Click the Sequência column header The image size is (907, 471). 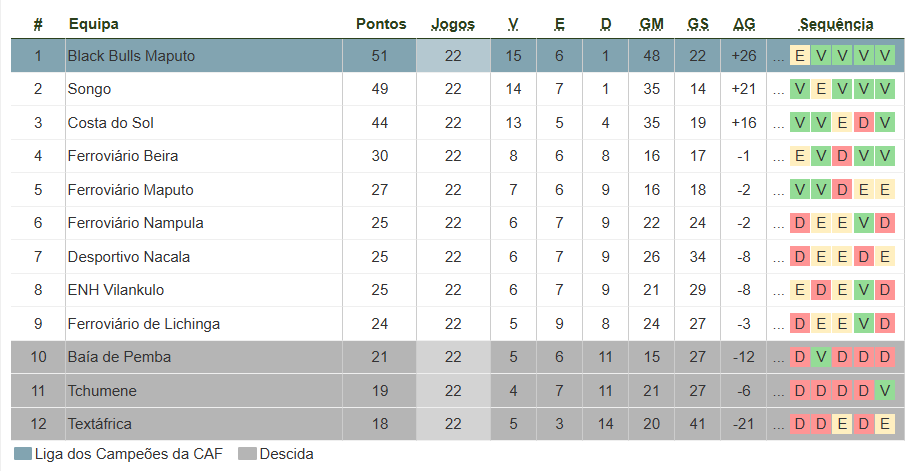[836, 24]
